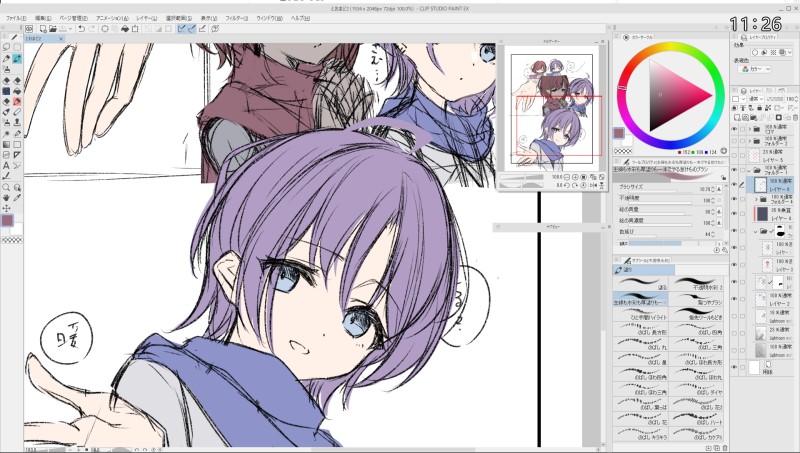Viewport: 800px width, 453px height.
Task: Click the open file folder icon
Action: click(x=53, y=29)
